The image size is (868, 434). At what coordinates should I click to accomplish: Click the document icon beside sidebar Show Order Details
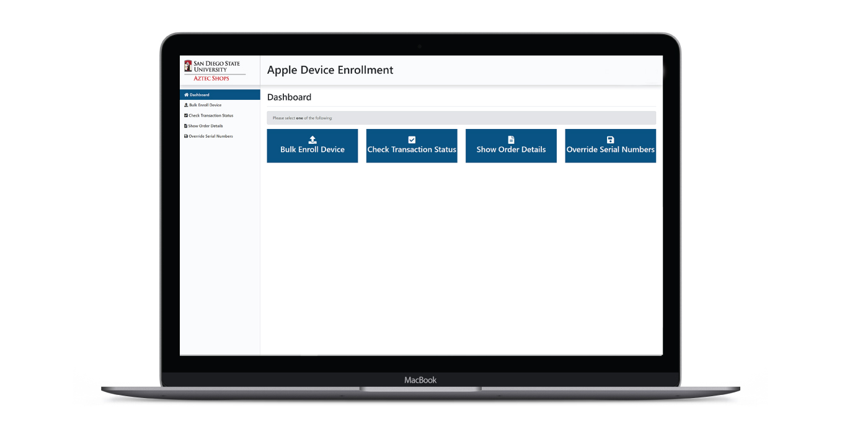[x=186, y=126]
